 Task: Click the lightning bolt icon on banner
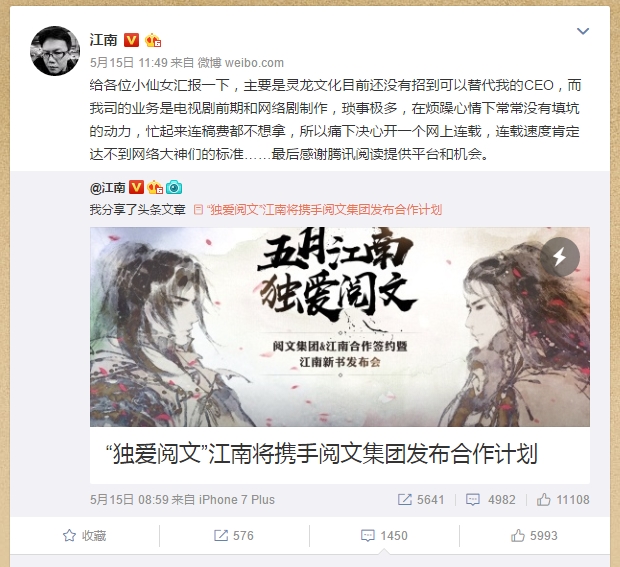pyautogui.click(x=560, y=257)
